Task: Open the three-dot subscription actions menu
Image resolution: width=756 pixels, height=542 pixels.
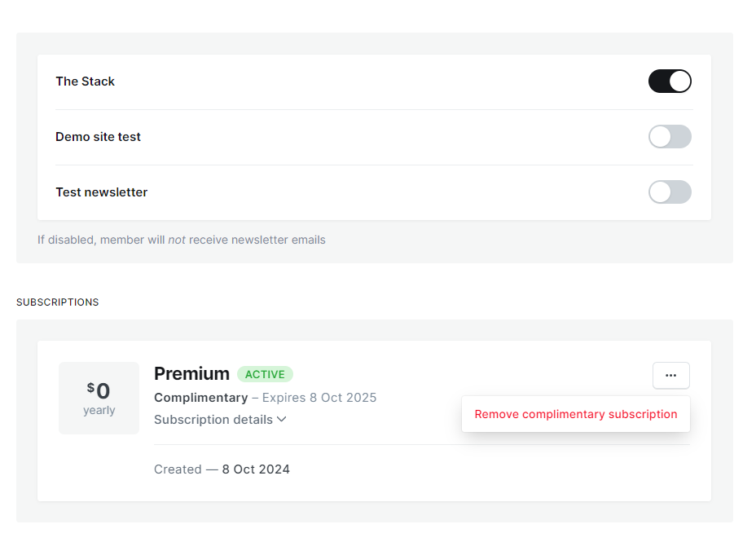Action: pyautogui.click(x=670, y=375)
